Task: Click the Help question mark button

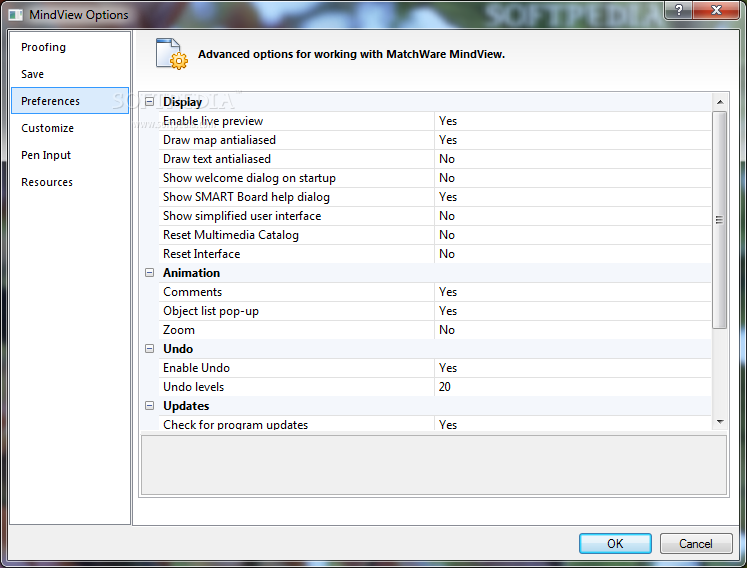Action: (x=679, y=10)
